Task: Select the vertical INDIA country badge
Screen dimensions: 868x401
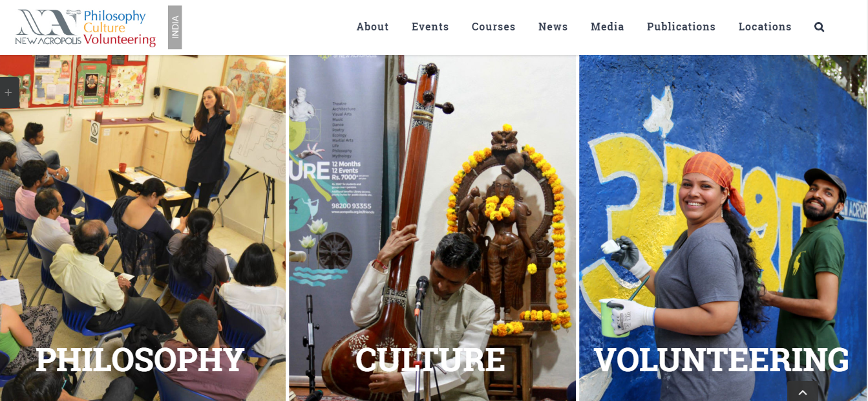Action: (175, 27)
